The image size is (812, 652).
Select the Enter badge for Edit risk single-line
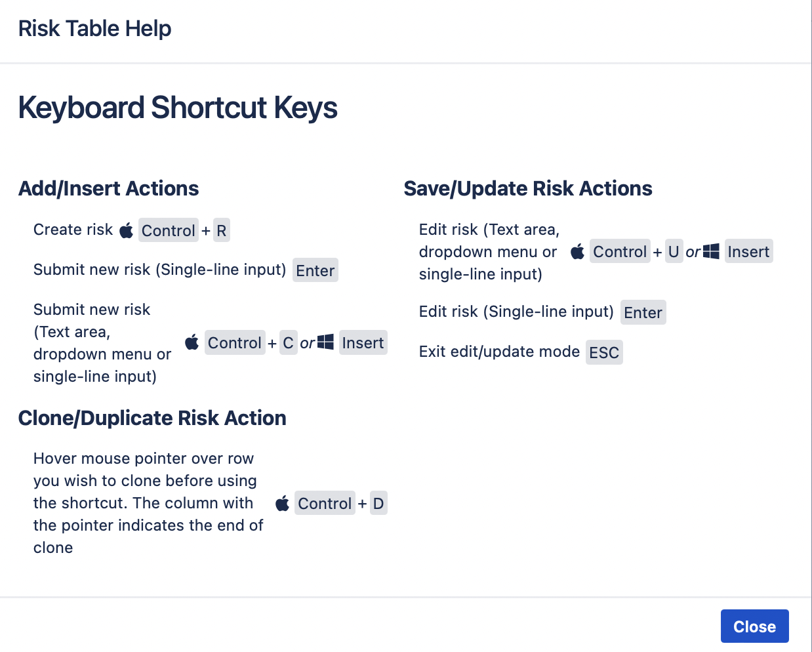tap(643, 312)
